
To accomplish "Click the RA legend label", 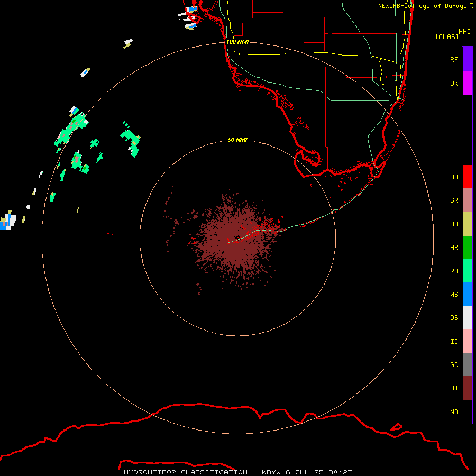I will pyautogui.click(x=454, y=271).
